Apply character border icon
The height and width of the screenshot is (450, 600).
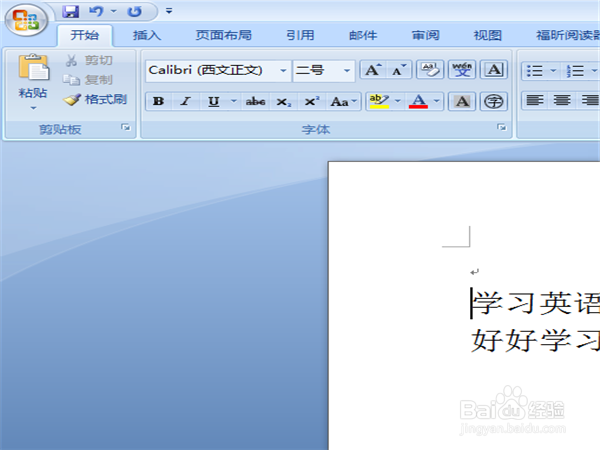(494, 70)
